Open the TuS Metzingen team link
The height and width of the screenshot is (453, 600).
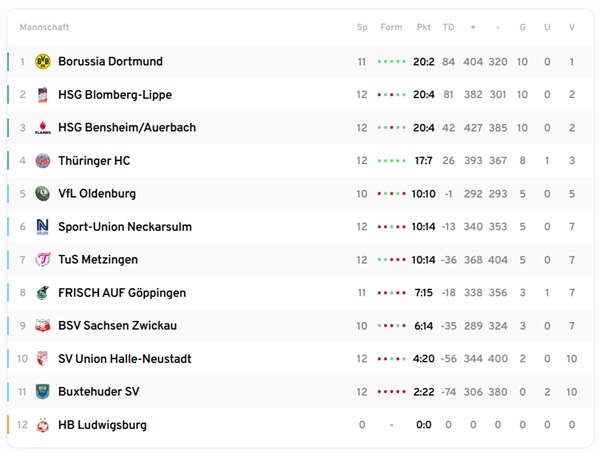click(x=98, y=260)
